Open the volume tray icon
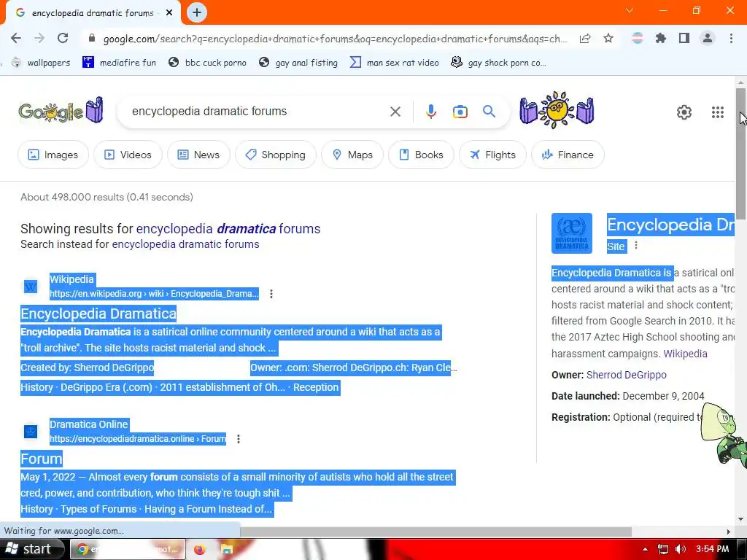Screen dimensions: 747x560 681,549
